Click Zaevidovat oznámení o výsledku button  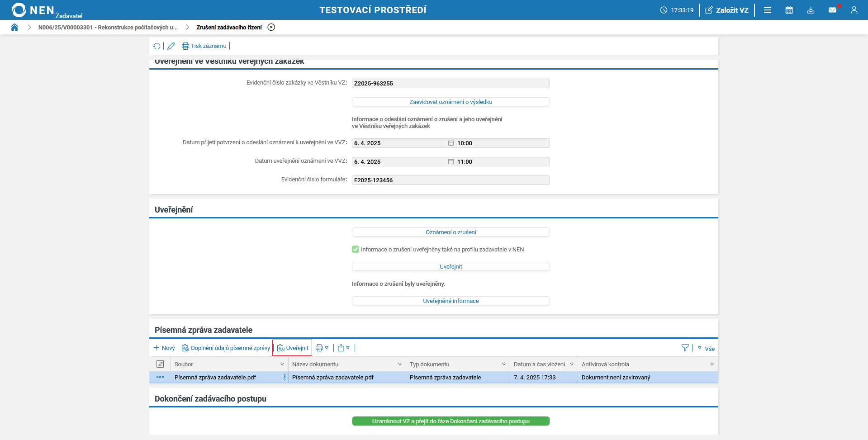451,102
